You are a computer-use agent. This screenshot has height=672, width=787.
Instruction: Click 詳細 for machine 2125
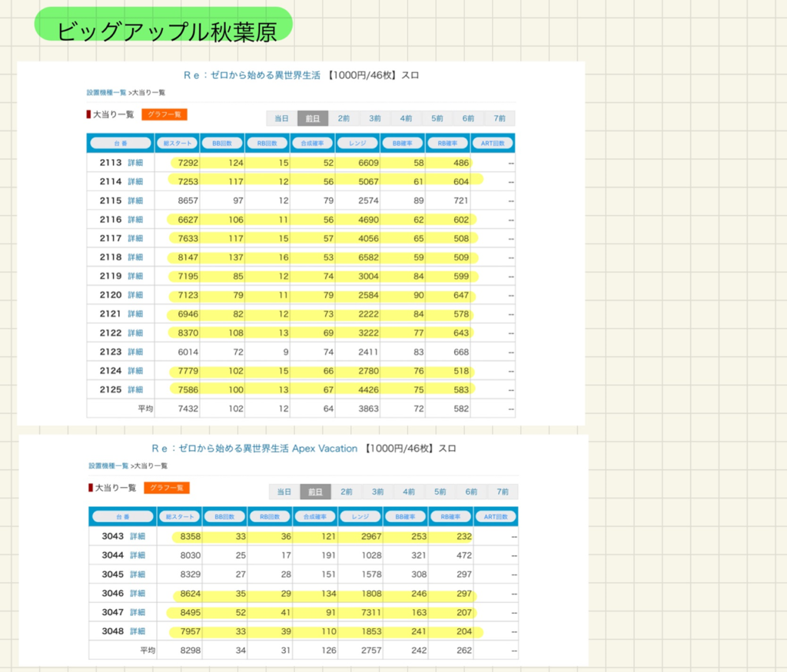tap(135, 389)
